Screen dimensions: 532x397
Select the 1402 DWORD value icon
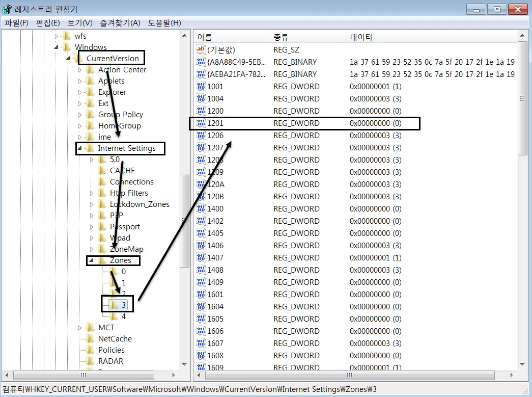(x=201, y=221)
